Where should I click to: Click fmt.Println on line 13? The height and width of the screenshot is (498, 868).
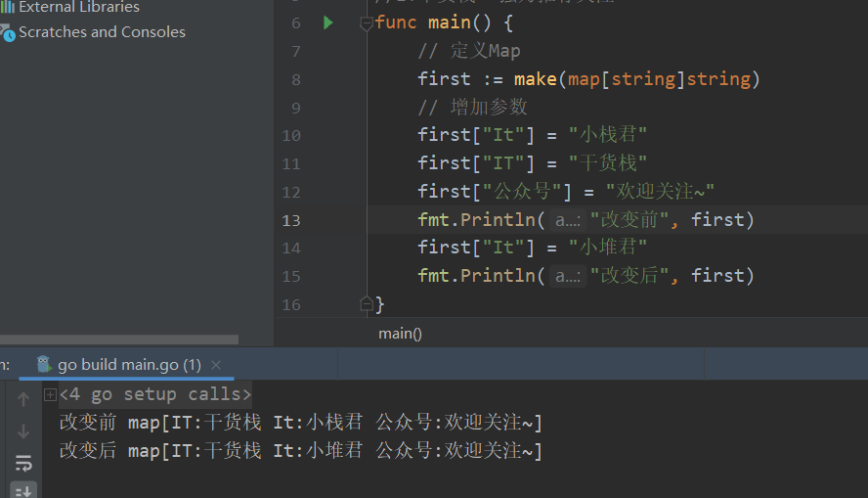(476, 220)
